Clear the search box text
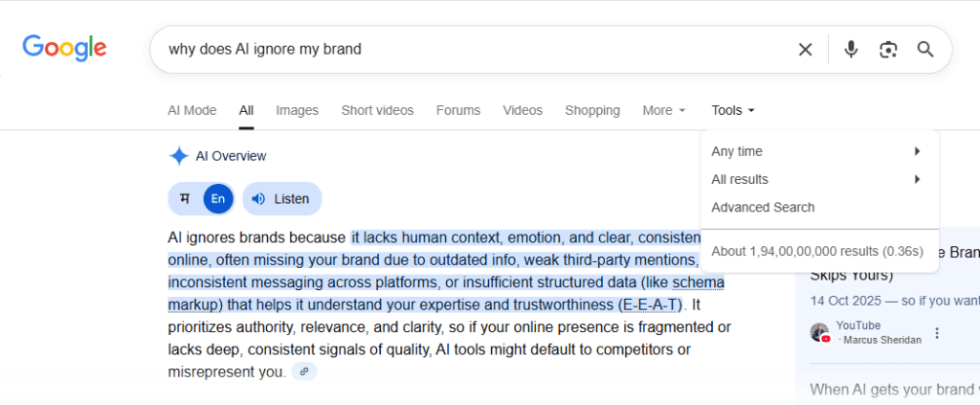The image size is (980, 405). click(x=805, y=49)
